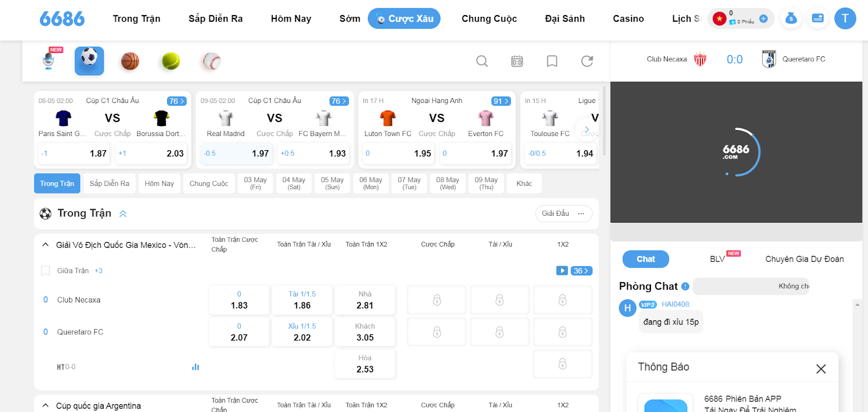Collapse the Trong Trận section chevron
868x412 pixels.
[123, 214]
